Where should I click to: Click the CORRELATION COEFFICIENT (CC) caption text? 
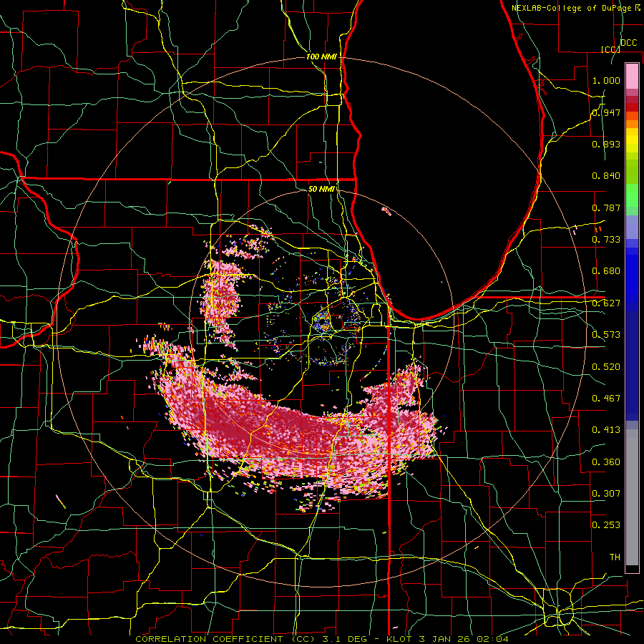click(225, 639)
